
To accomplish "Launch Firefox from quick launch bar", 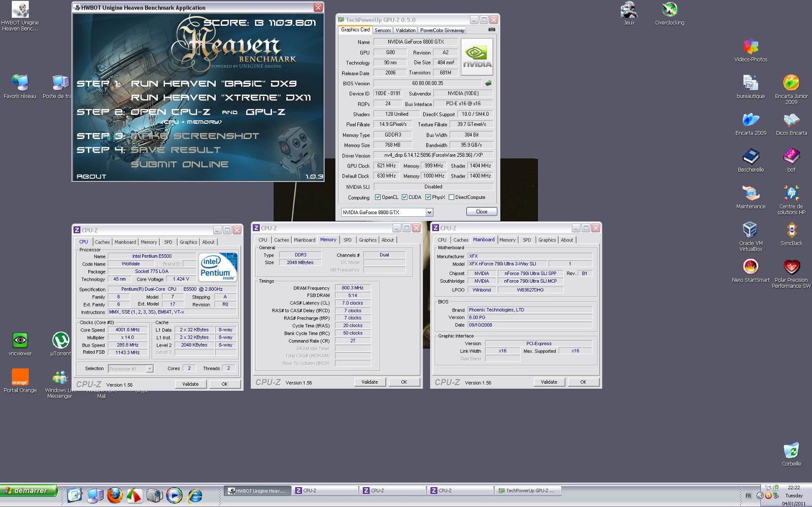I will tap(115, 495).
